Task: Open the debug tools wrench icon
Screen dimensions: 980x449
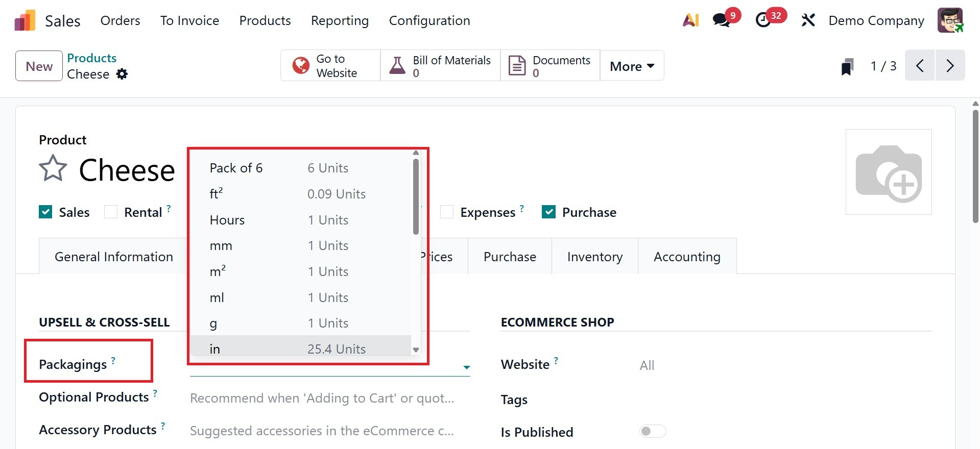Action: click(x=808, y=20)
